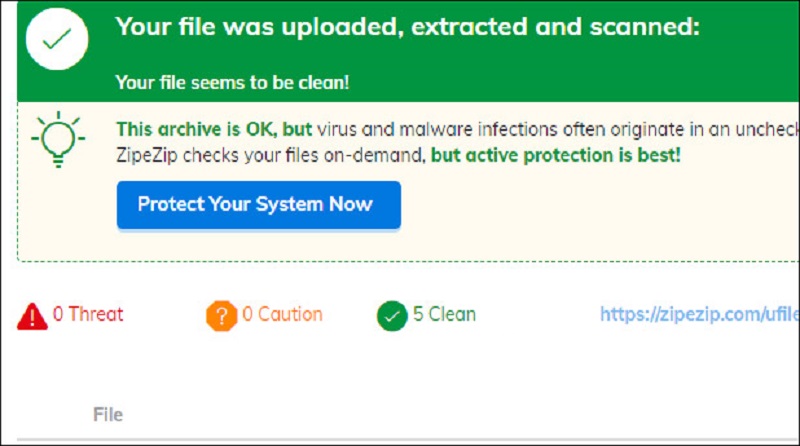
Task: Click the 'ZipeZip checks your files on-demand' sentence
Action: click(x=271, y=155)
